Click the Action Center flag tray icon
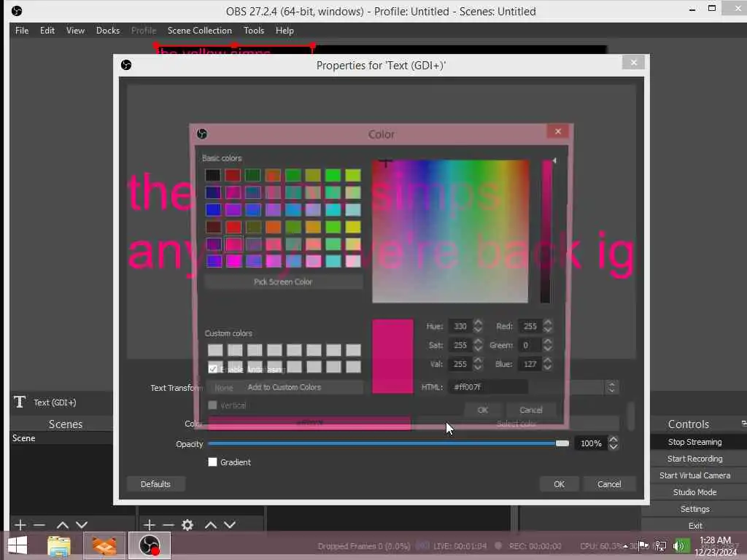747x560 pixels. [643, 545]
